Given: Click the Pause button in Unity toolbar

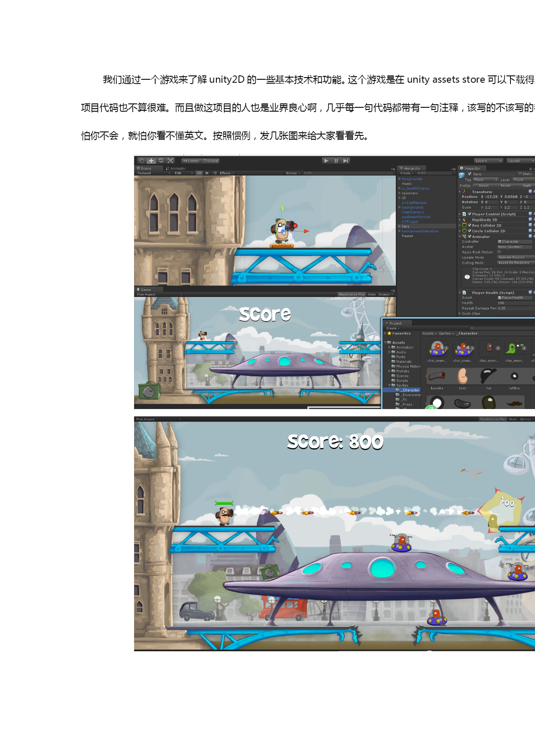Looking at the screenshot, I should pos(336,161).
